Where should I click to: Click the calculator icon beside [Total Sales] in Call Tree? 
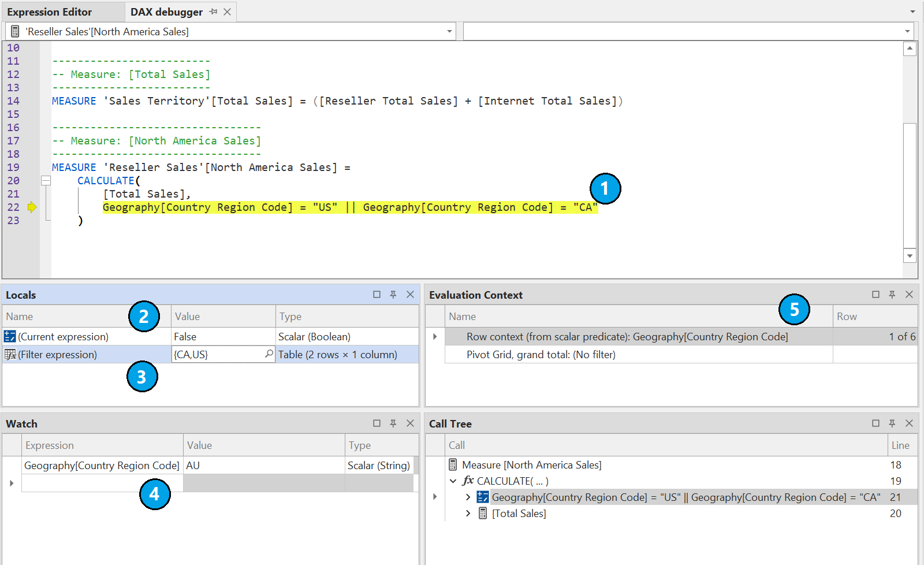tap(482, 513)
